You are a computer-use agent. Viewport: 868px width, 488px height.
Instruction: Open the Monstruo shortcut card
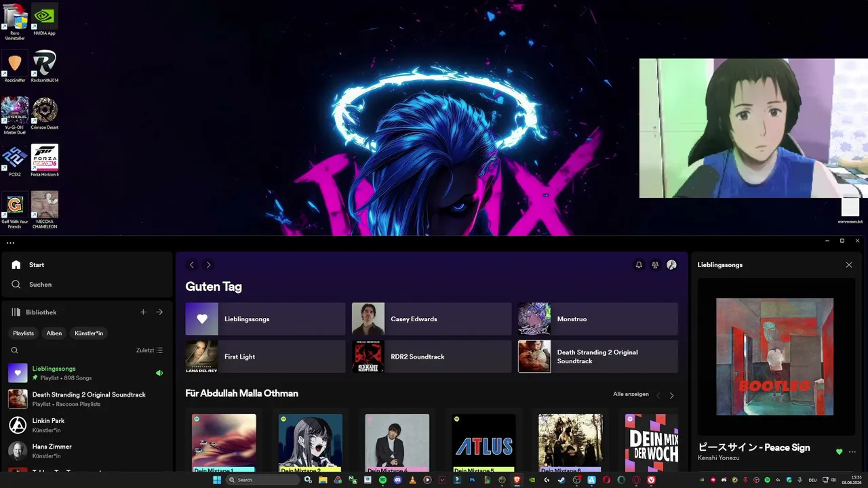coord(598,319)
